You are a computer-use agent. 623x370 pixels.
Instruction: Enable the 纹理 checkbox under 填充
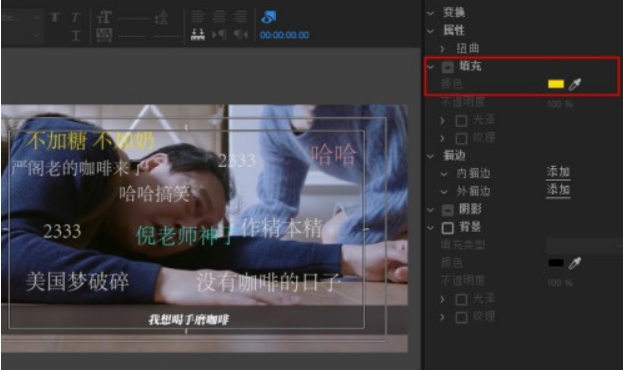point(461,138)
